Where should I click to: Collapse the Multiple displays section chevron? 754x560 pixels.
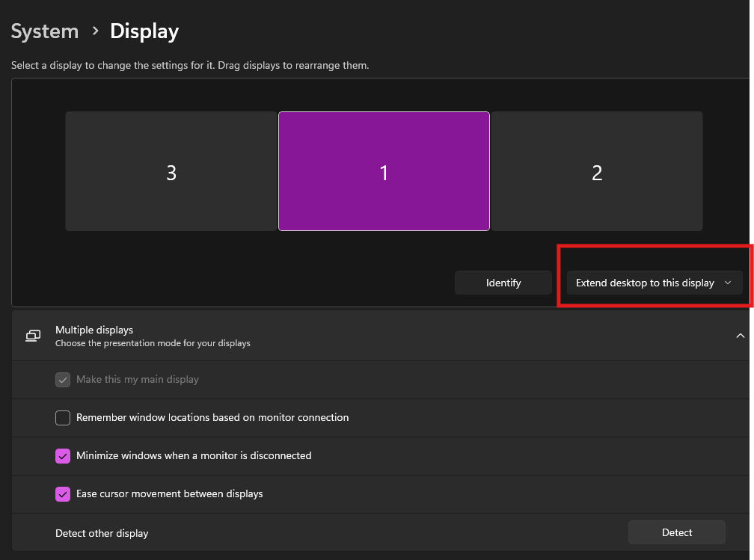(740, 336)
